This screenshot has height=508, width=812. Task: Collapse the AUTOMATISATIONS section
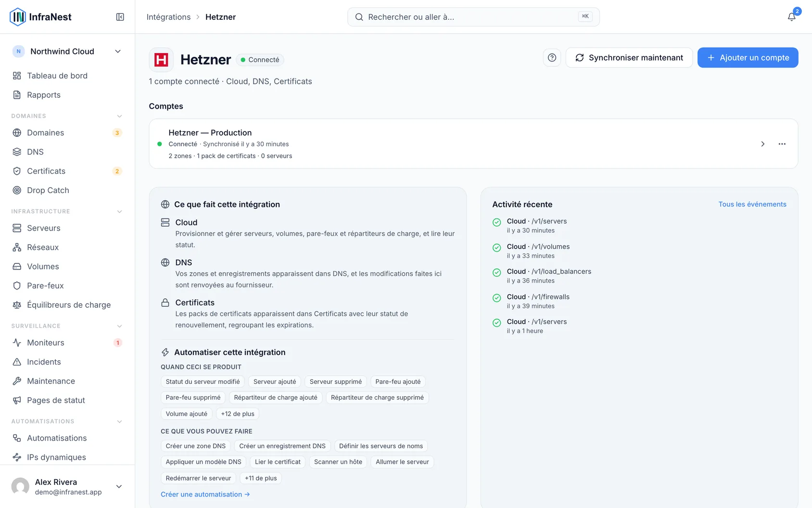(120, 421)
